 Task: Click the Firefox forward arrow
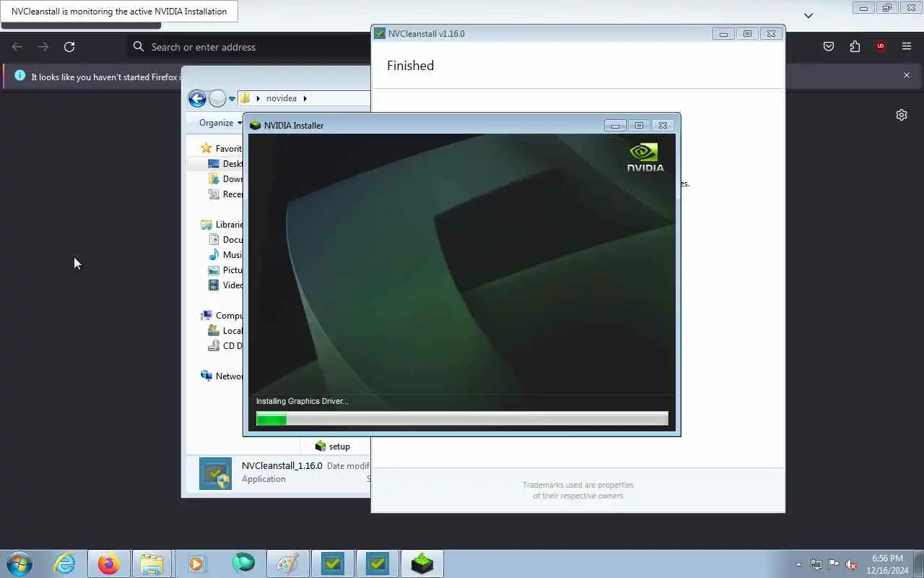point(43,47)
